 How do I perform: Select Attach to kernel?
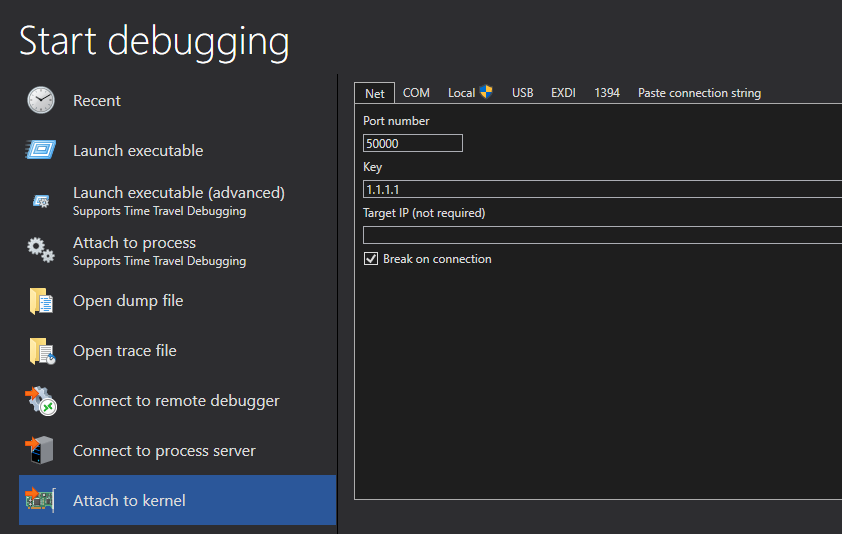click(177, 500)
